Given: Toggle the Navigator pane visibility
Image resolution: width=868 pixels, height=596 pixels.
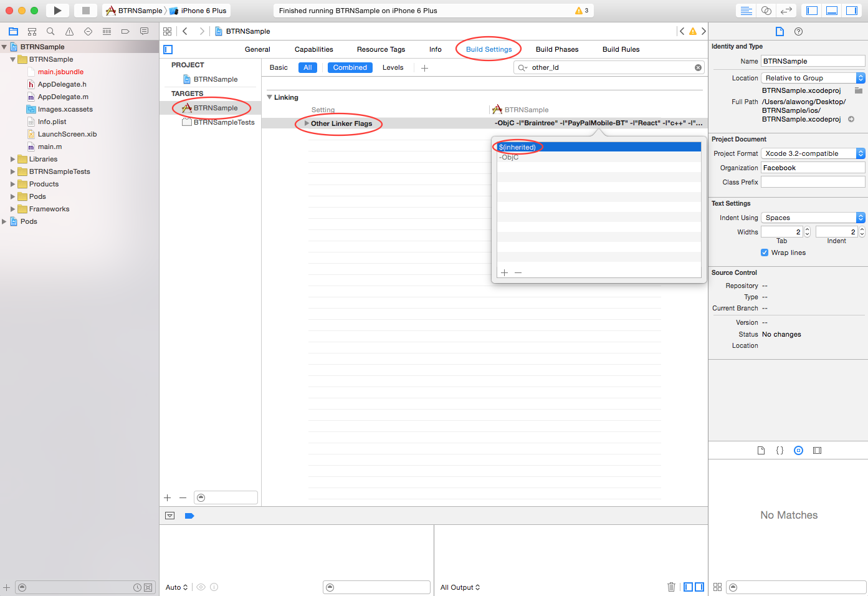Looking at the screenshot, I should tap(812, 11).
